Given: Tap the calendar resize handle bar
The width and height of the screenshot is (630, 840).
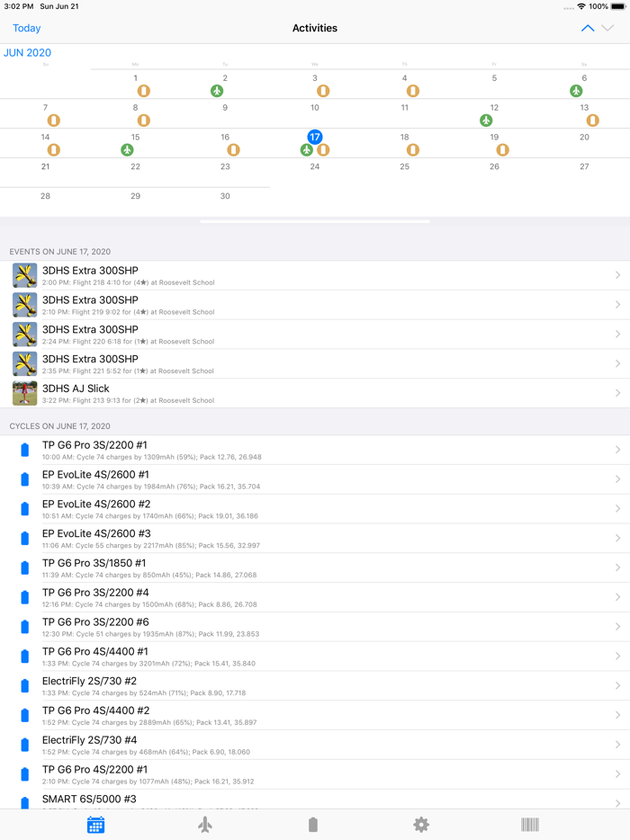Looking at the screenshot, I should pos(315,221).
